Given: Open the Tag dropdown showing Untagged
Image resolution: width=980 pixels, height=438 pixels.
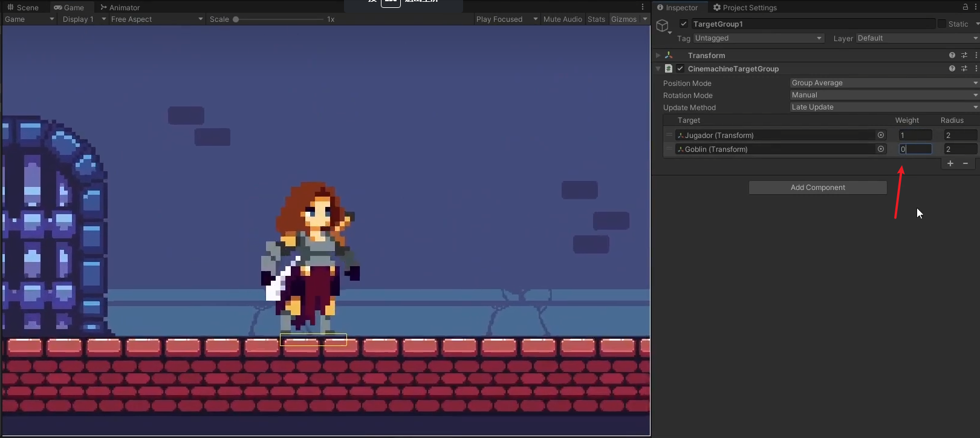Looking at the screenshot, I should [x=759, y=38].
